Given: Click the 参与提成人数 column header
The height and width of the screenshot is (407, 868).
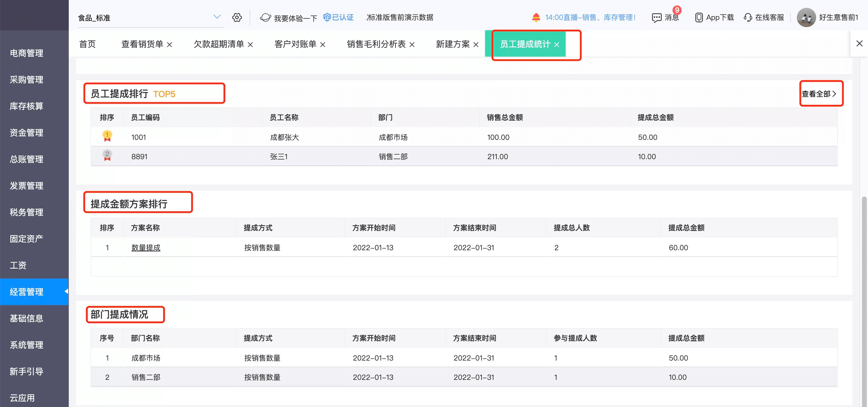Looking at the screenshot, I should point(575,338).
